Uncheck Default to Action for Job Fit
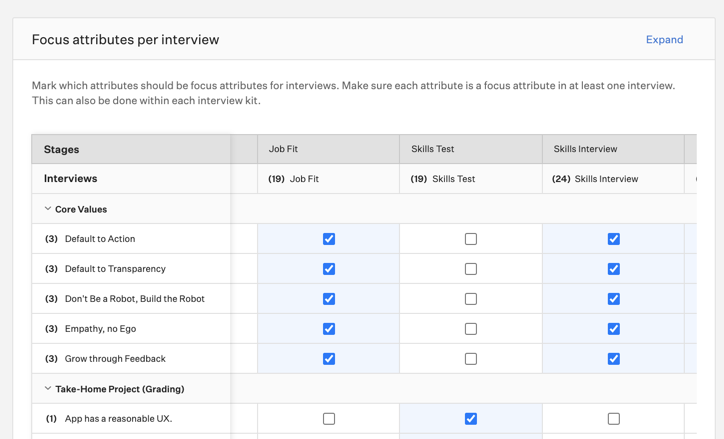 tap(329, 239)
